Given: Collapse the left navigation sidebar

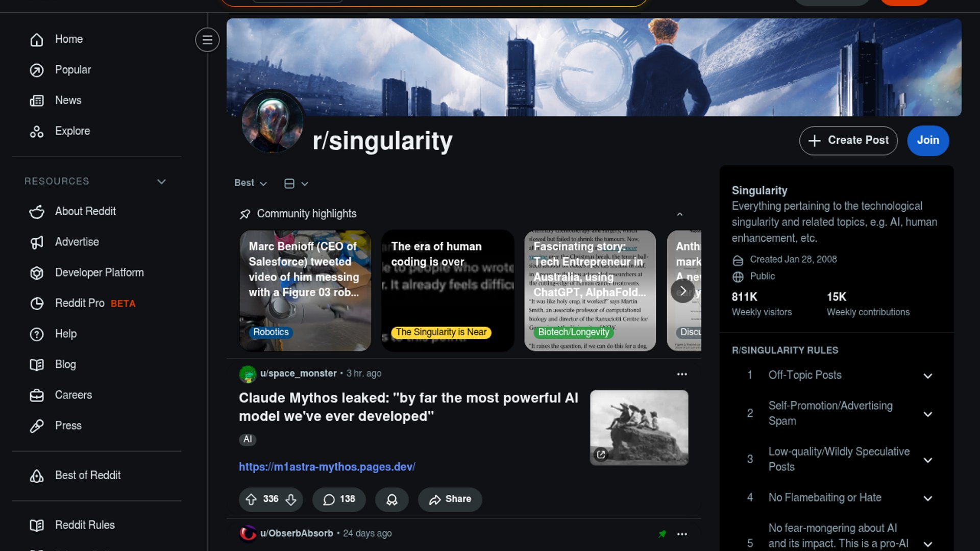Looking at the screenshot, I should click(207, 40).
